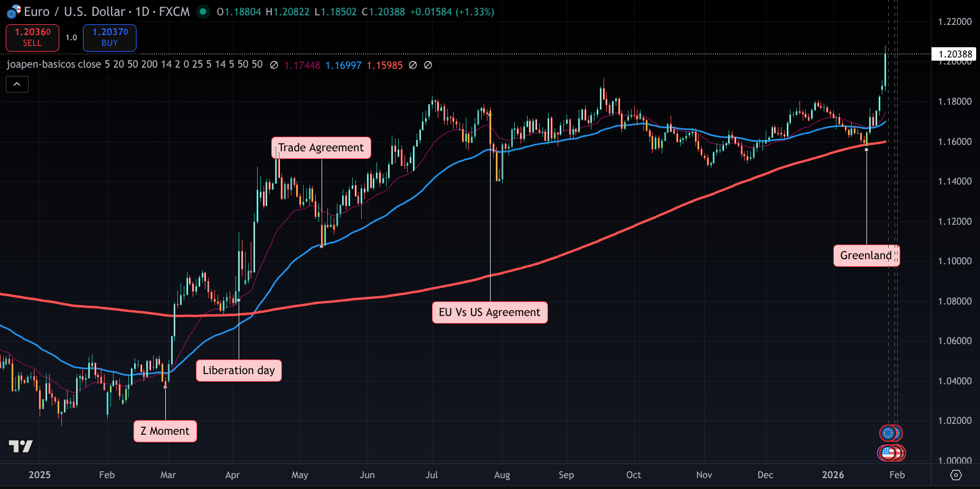Click the BUY button at 1.20370
Screen dimensions: 980x489
click(x=110, y=38)
